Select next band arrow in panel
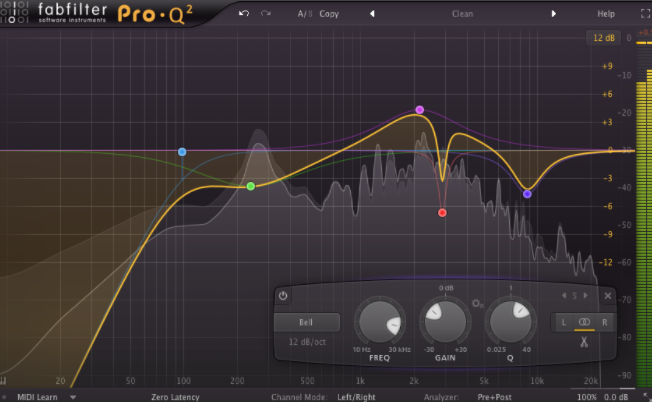652x402 pixels. [585, 296]
